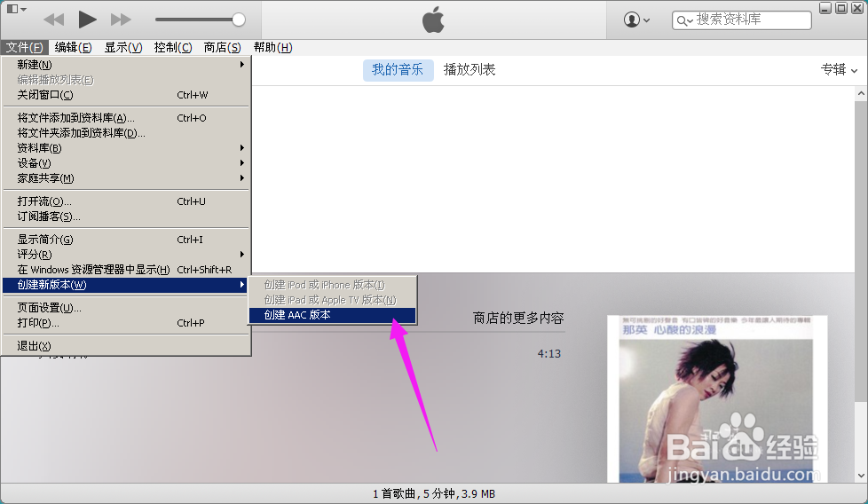Choose 页面设置(U)... menu item
868x504 pixels.
pos(126,308)
